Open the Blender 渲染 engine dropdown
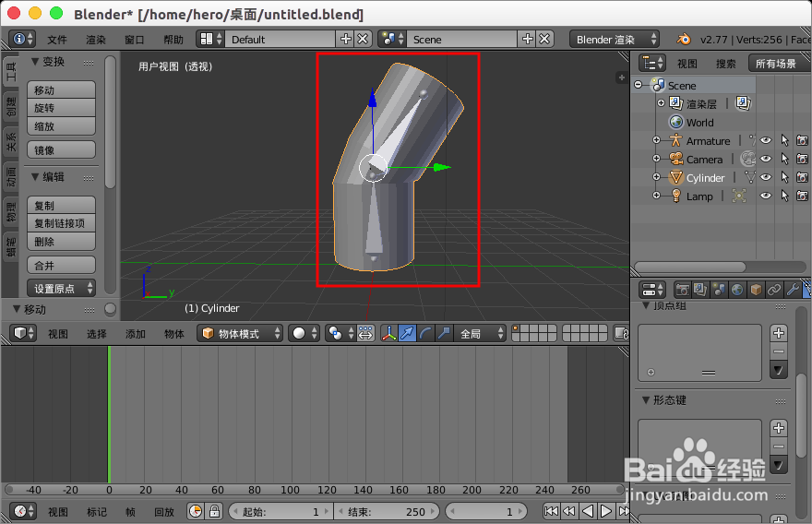 tap(615, 40)
